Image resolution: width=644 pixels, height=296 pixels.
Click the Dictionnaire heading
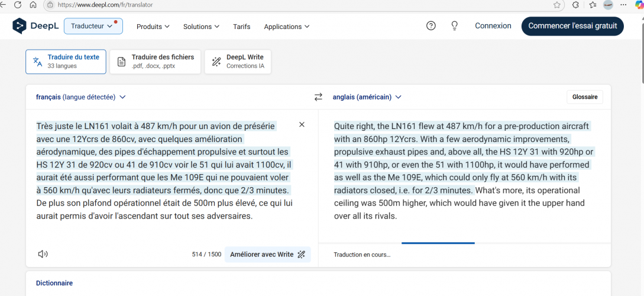[54, 283]
